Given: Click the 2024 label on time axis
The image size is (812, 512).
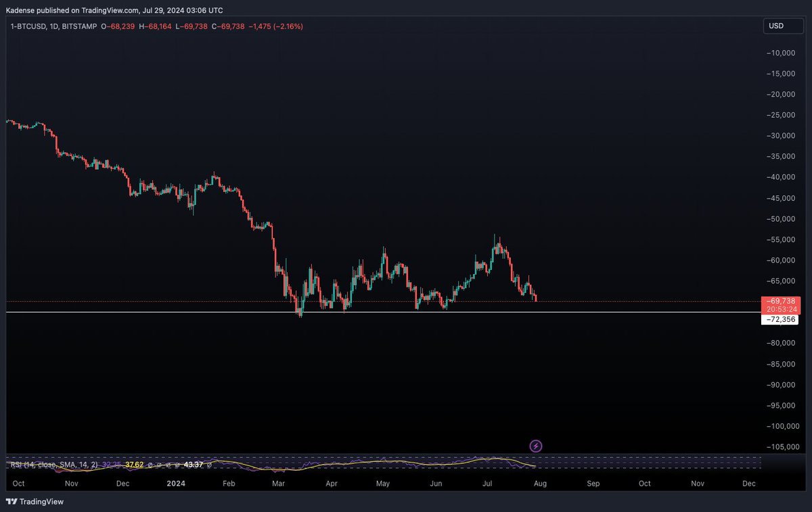Looking at the screenshot, I should pos(176,484).
